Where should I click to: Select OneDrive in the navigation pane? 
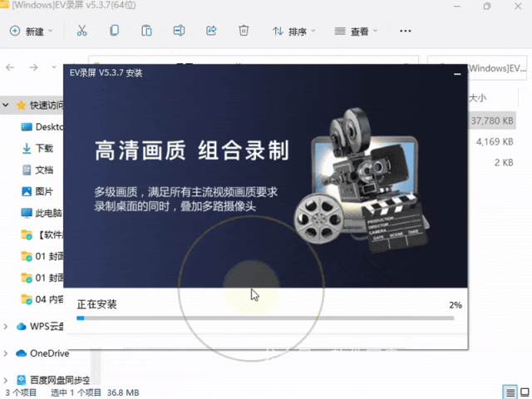tap(42, 353)
